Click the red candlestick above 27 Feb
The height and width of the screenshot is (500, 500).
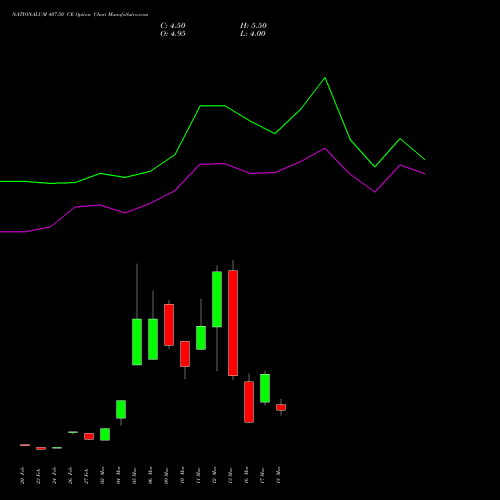pyautogui.click(x=89, y=436)
